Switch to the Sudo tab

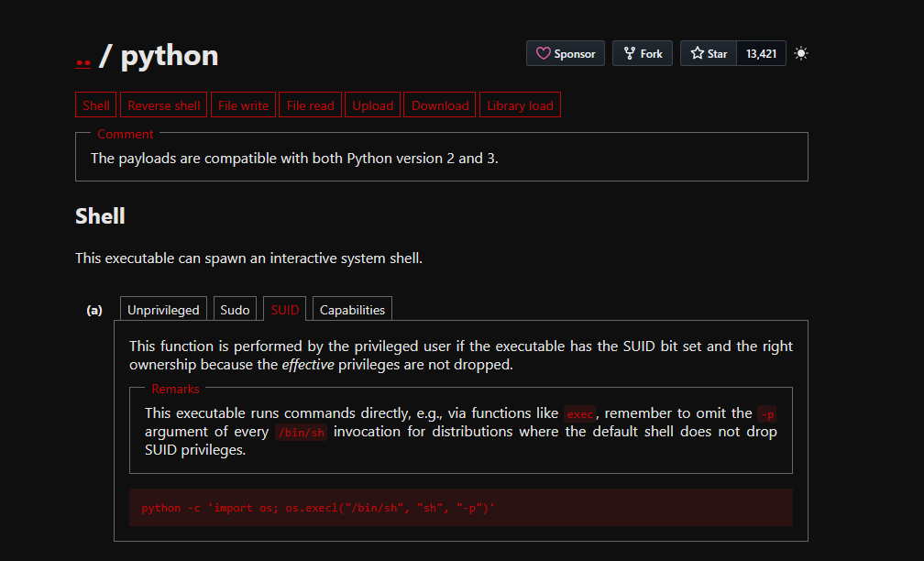[x=235, y=309]
